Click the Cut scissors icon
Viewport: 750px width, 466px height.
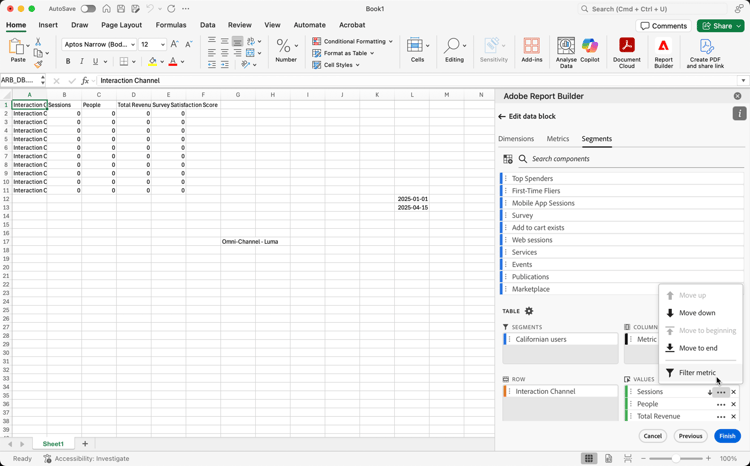[38, 42]
